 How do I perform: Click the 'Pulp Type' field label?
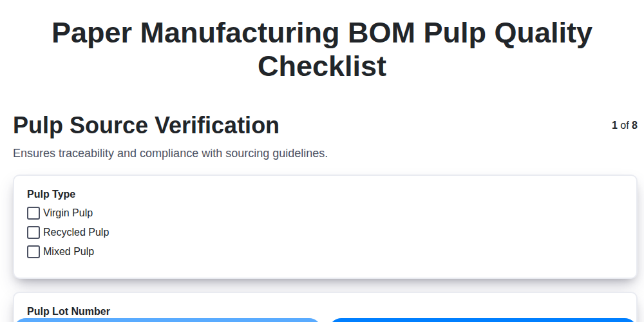[51, 194]
